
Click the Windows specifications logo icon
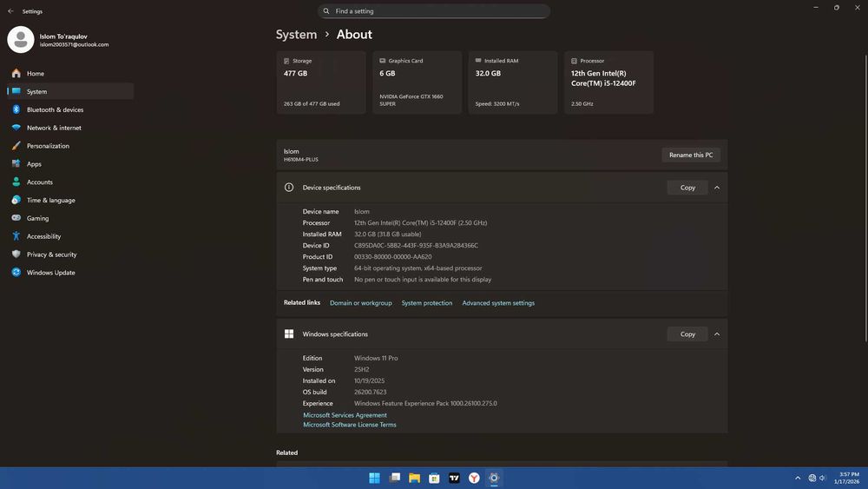coord(289,334)
